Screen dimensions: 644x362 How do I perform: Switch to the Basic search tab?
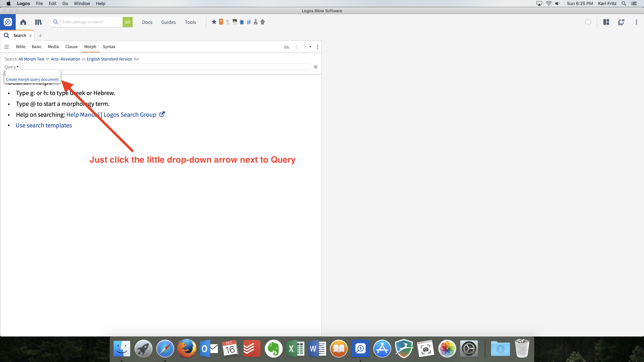pos(36,47)
